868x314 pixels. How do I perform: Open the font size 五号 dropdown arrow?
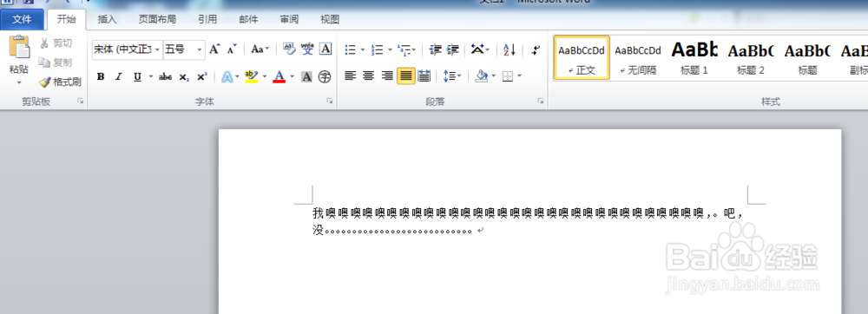[x=200, y=49]
